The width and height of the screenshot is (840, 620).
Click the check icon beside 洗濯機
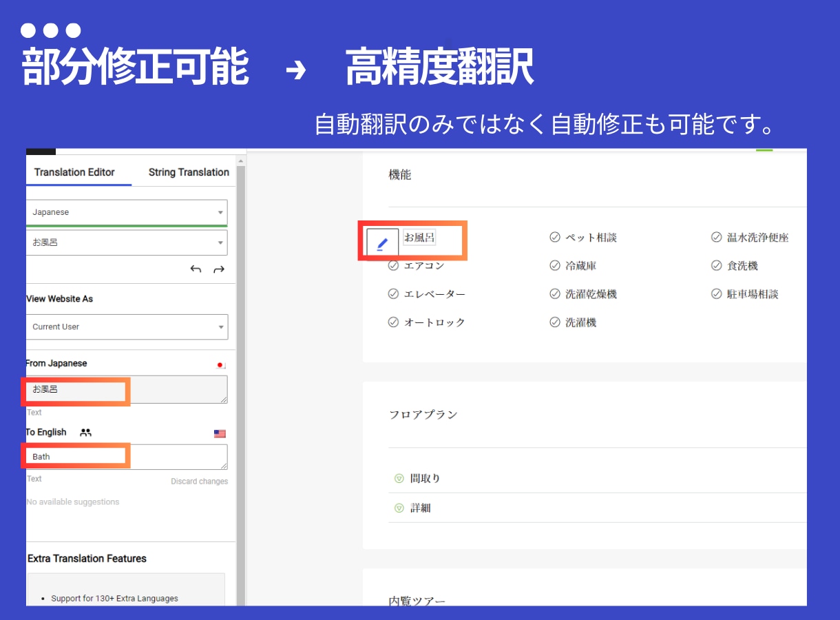point(555,322)
